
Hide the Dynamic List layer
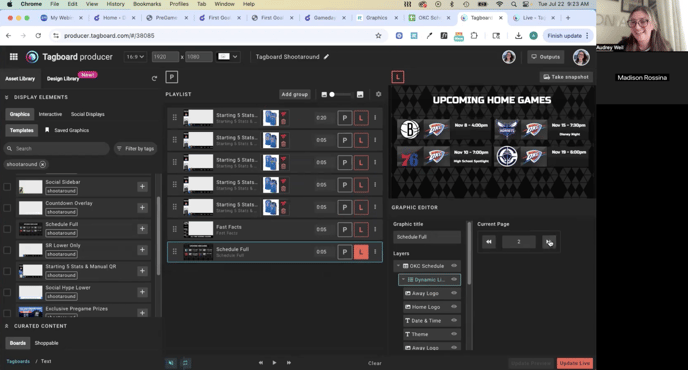454,279
